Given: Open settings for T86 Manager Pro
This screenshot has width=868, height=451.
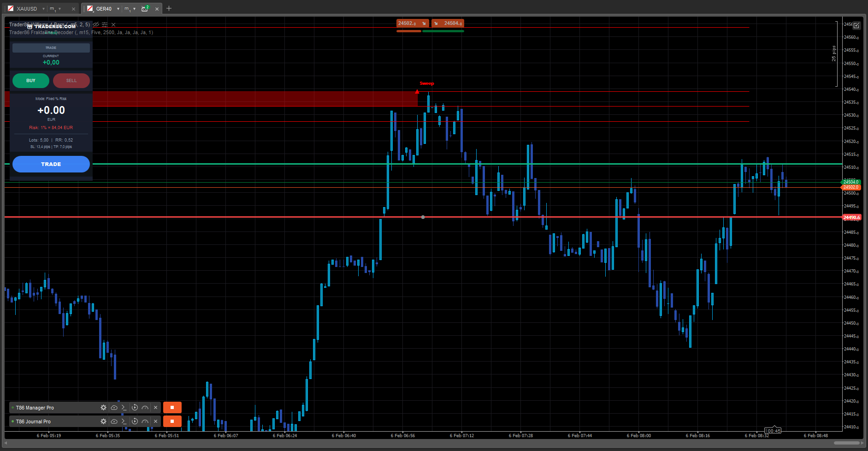Looking at the screenshot, I should 103,407.
